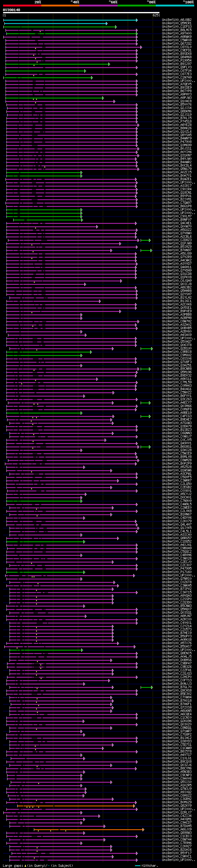197x868 pixels.
Task: Click the Large gaps legend text
Action: point(13,865)
